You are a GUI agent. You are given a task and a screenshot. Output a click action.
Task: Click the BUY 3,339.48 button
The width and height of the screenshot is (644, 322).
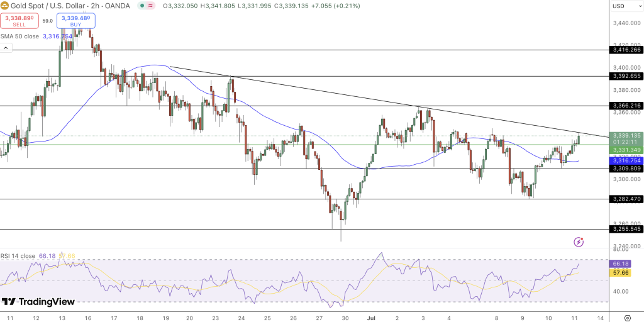(76, 21)
